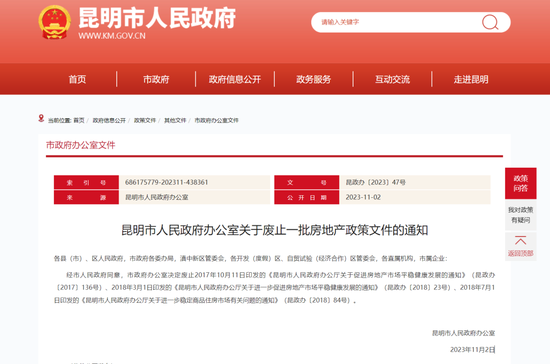Viewport: 550px width, 364px height.
Task: Click the WWW.KM.GOV.CN site address text
Action: [112, 35]
